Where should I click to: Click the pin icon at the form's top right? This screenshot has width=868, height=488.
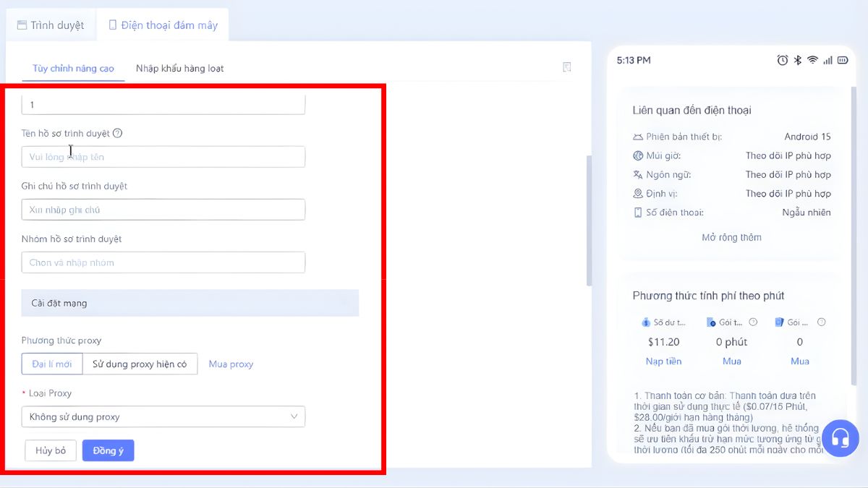coord(567,67)
